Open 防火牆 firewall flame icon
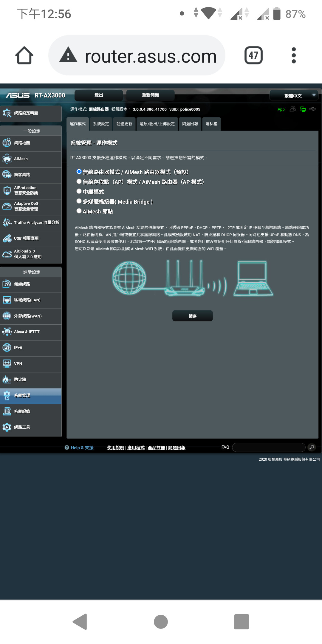 (x=7, y=379)
